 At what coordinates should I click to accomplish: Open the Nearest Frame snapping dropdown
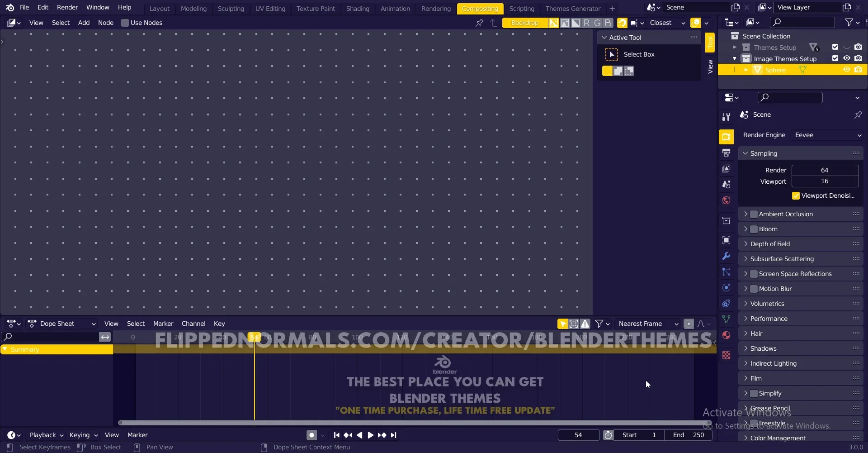coord(648,324)
